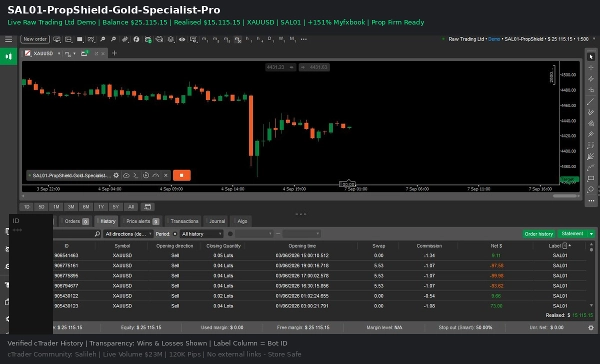Image resolution: width=600 pixels, height=364 pixels.
Task: Open the start date dropdown
Action: pos(254,234)
